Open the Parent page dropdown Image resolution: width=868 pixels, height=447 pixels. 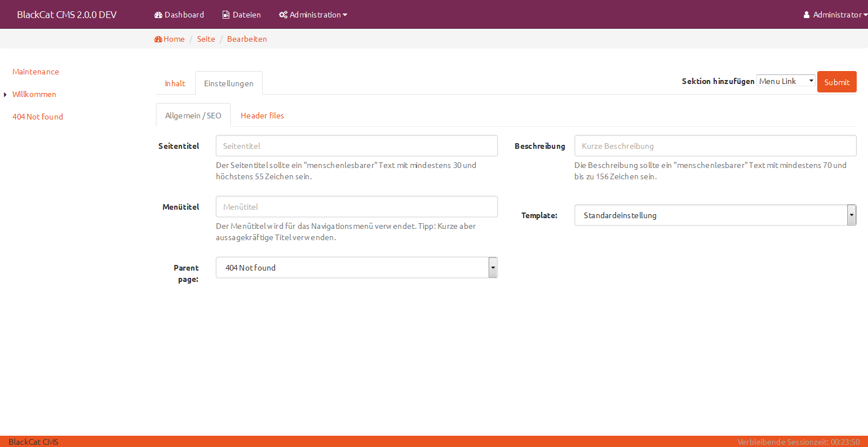pos(356,268)
